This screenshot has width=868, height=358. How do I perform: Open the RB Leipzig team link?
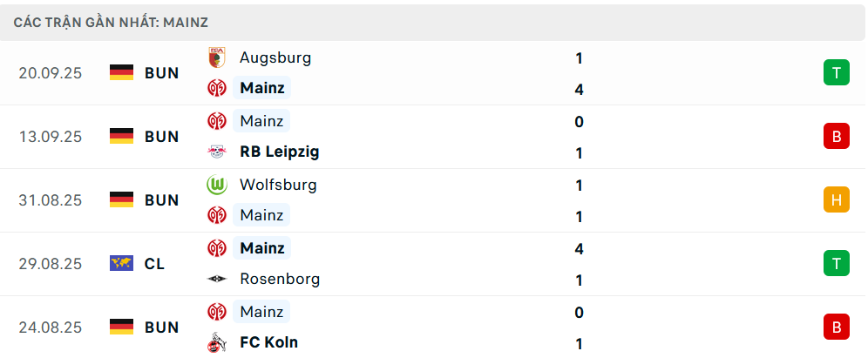(x=279, y=152)
